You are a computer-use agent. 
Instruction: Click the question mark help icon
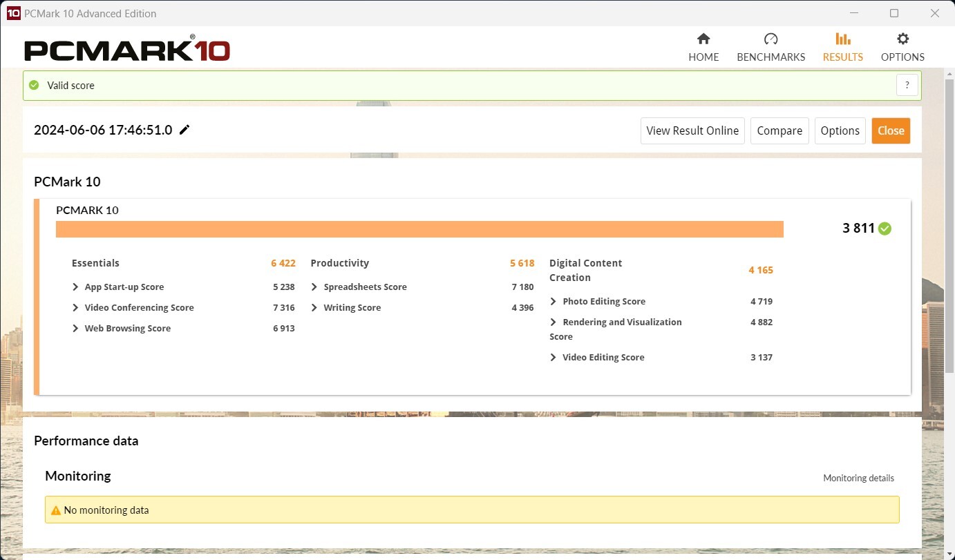[907, 86]
